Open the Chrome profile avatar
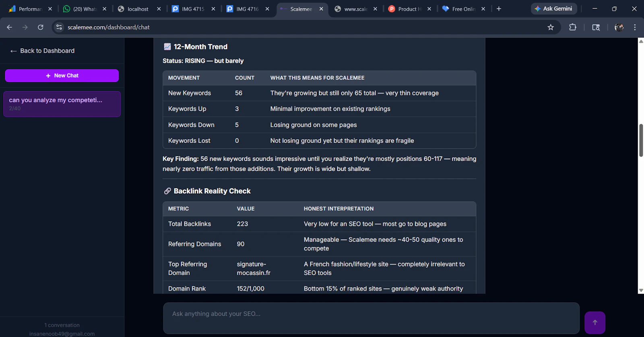 619,27
